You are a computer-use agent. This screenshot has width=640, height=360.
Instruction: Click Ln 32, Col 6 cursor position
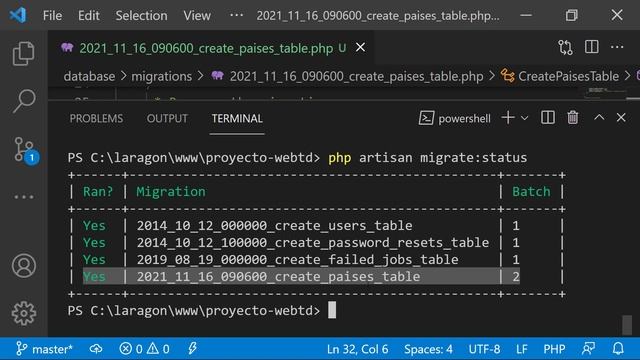[x=357, y=349]
